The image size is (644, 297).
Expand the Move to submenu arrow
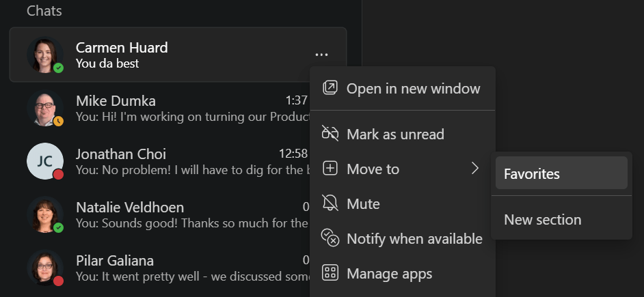pyautogui.click(x=475, y=169)
